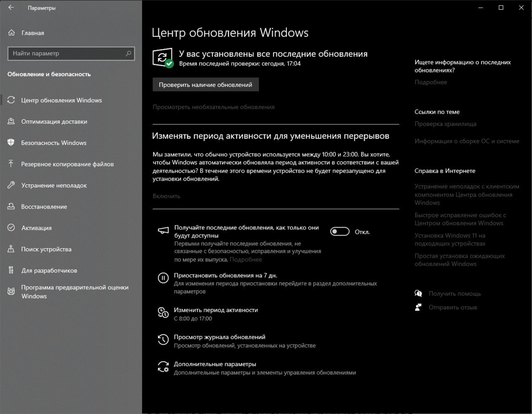Click the Приостановить обновления pause icon
The width and height of the screenshot is (532, 414).
pos(163,278)
